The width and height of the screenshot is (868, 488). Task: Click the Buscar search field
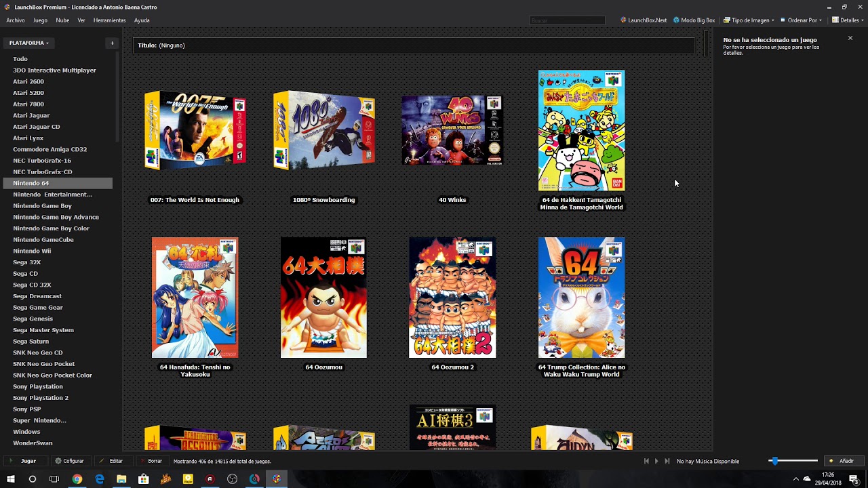coord(567,20)
